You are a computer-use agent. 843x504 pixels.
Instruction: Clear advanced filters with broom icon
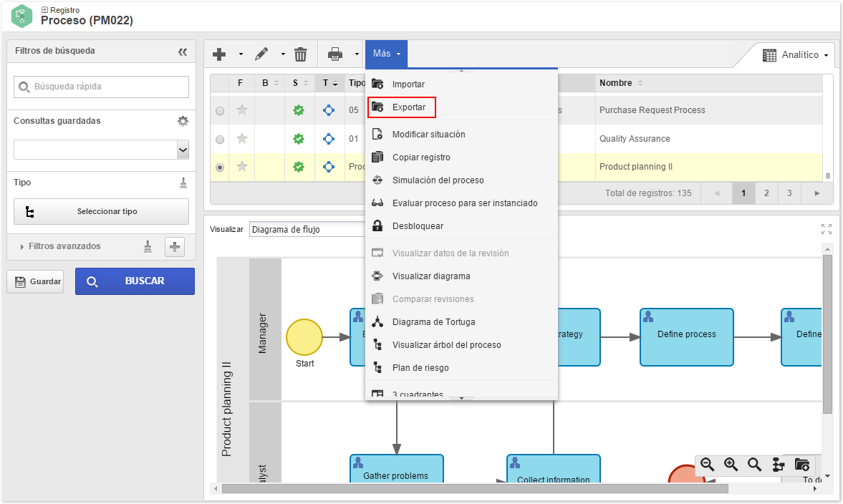tap(148, 246)
